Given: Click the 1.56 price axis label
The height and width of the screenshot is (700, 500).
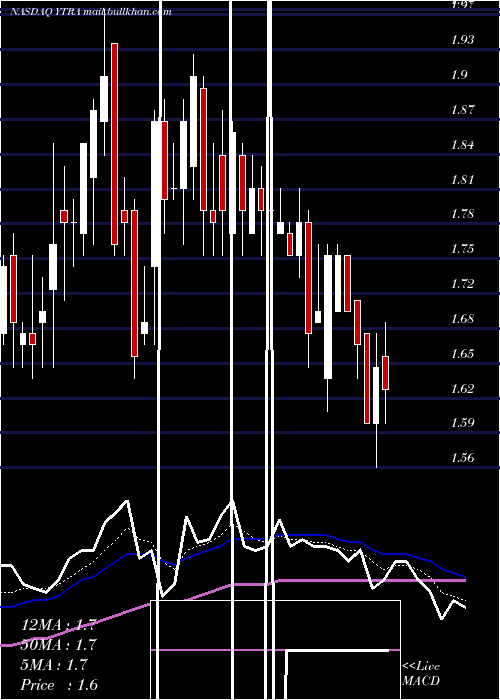Looking at the screenshot, I should (x=462, y=457).
